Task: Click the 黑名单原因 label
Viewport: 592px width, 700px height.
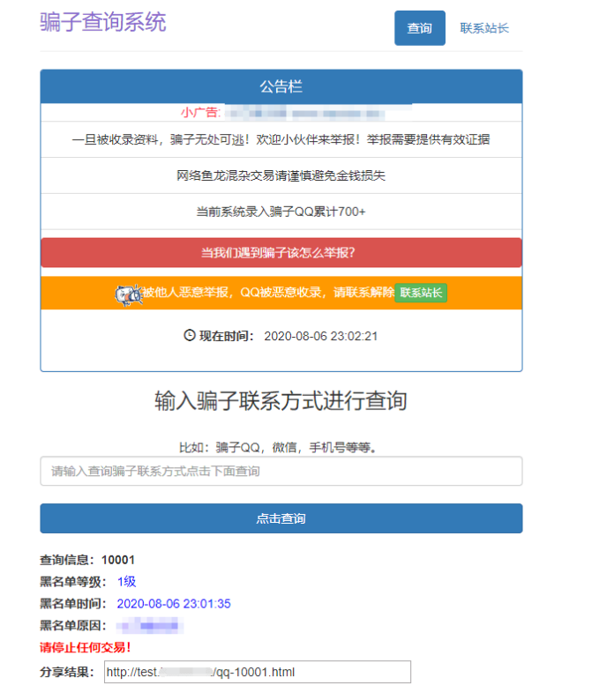Action: tap(73, 625)
